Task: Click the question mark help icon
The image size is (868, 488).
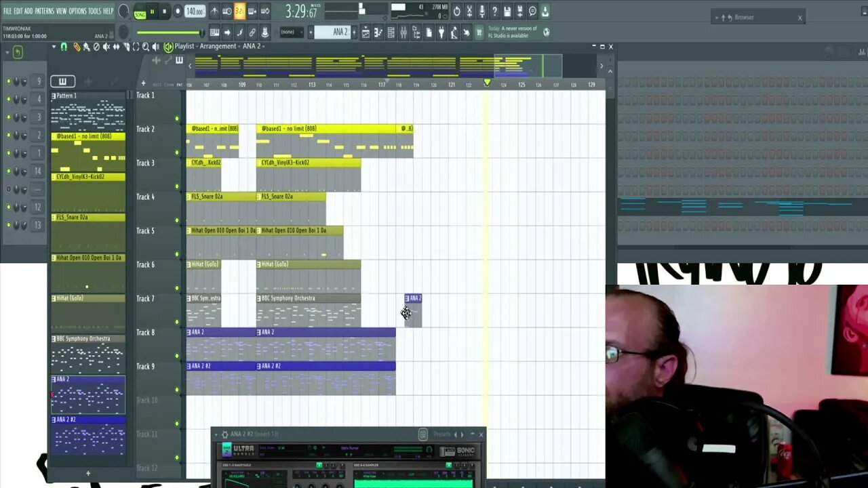Action: pyautogui.click(x=494, y=11)
